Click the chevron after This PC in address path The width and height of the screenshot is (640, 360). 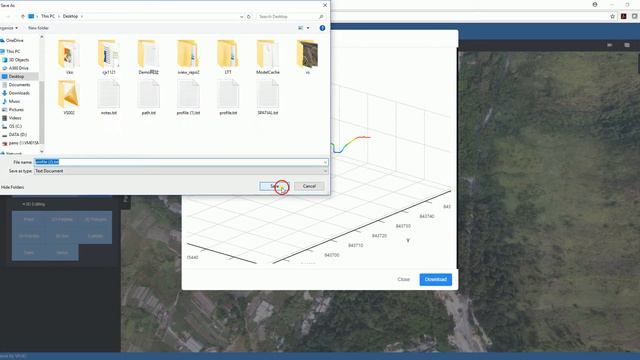59,17
